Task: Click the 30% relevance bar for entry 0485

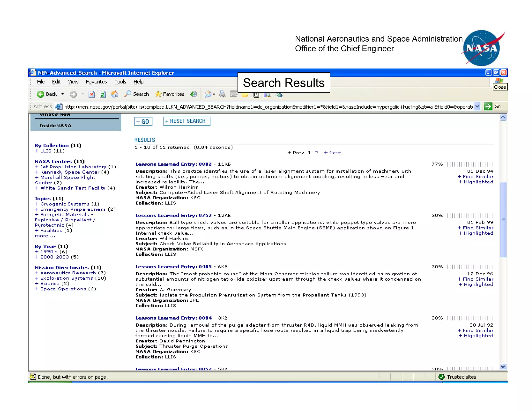Action: point(470,267)
